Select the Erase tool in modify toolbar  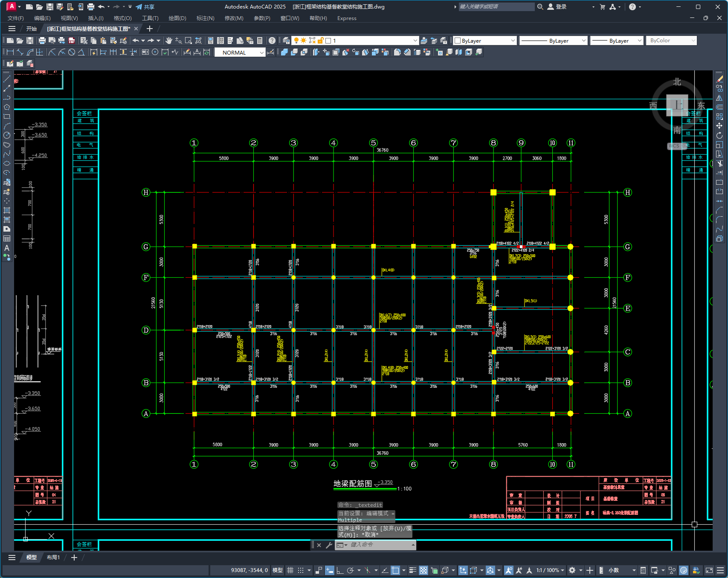719,79
